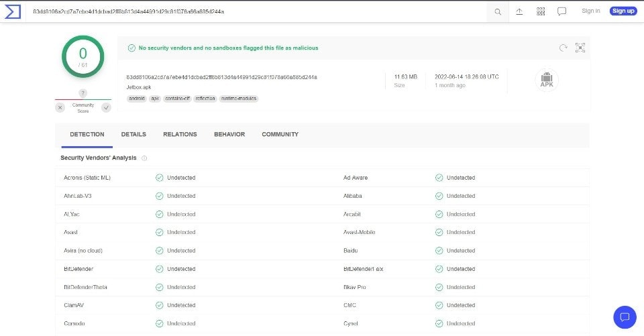Screen dimensions: 644x336
Task: Click AhnLab-V3 undetected check icon
Action: [160, 196]
